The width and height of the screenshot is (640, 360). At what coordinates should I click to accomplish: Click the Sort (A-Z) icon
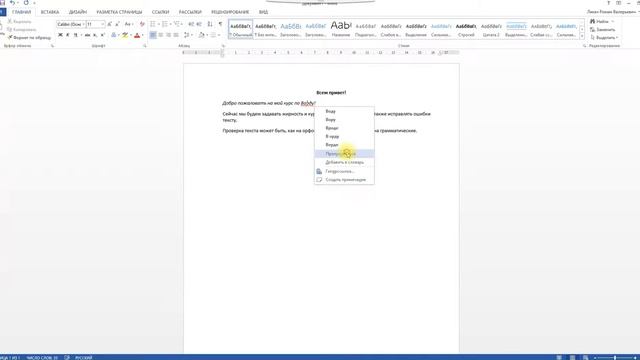pos(210,24)
